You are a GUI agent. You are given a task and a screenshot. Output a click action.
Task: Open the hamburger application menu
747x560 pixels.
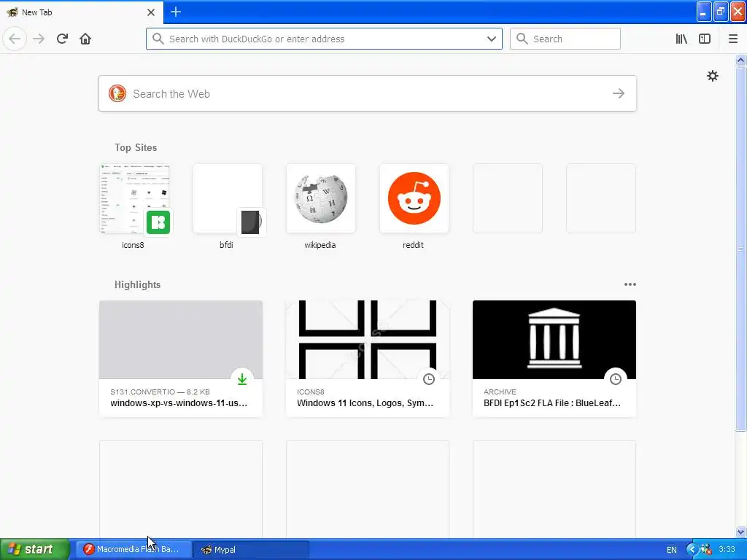(x=733, y=39)
